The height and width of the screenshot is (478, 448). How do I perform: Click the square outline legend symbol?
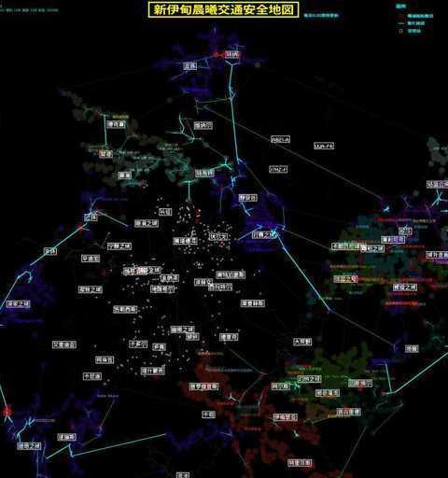point(401,31)
